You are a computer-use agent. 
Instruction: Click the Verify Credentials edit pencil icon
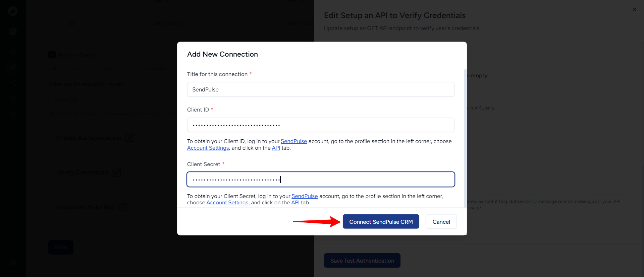click(117, 172)
